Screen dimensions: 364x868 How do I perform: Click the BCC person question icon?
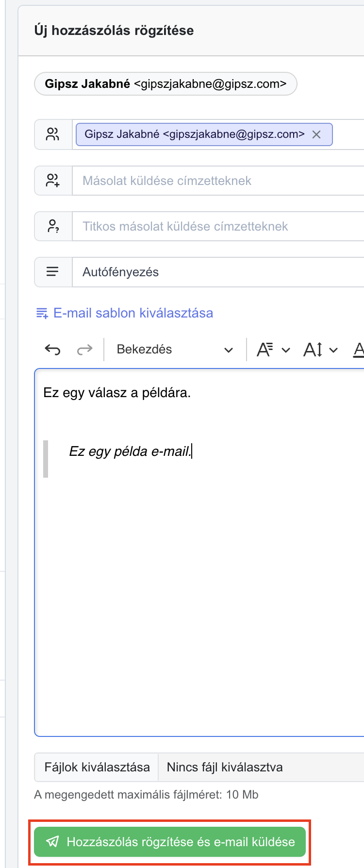click(52, 226)
